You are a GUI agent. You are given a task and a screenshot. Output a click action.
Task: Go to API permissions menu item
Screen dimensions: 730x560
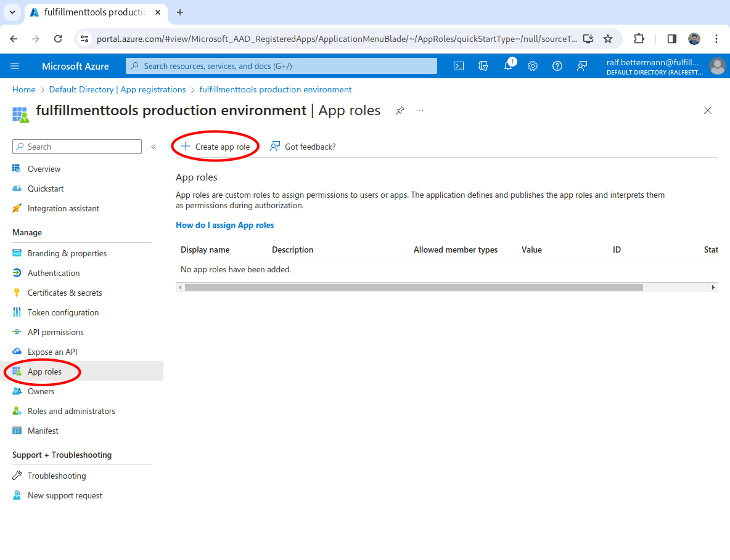55,332
